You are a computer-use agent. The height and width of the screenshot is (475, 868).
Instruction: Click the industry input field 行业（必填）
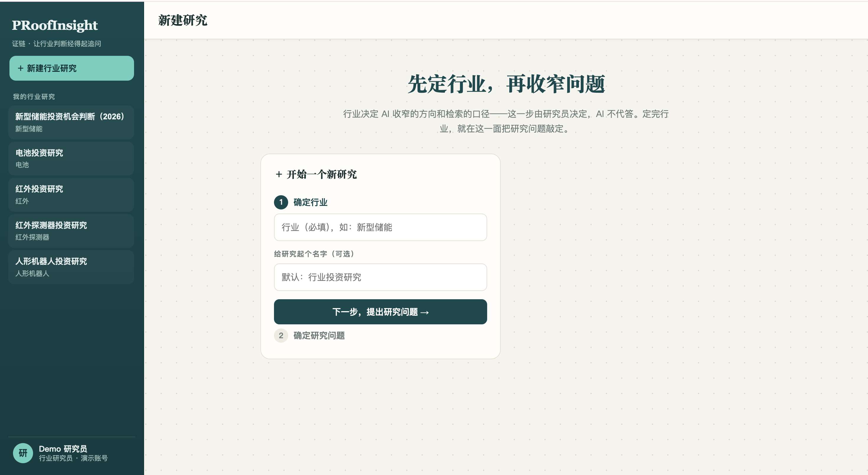click(x=380, y=227)
